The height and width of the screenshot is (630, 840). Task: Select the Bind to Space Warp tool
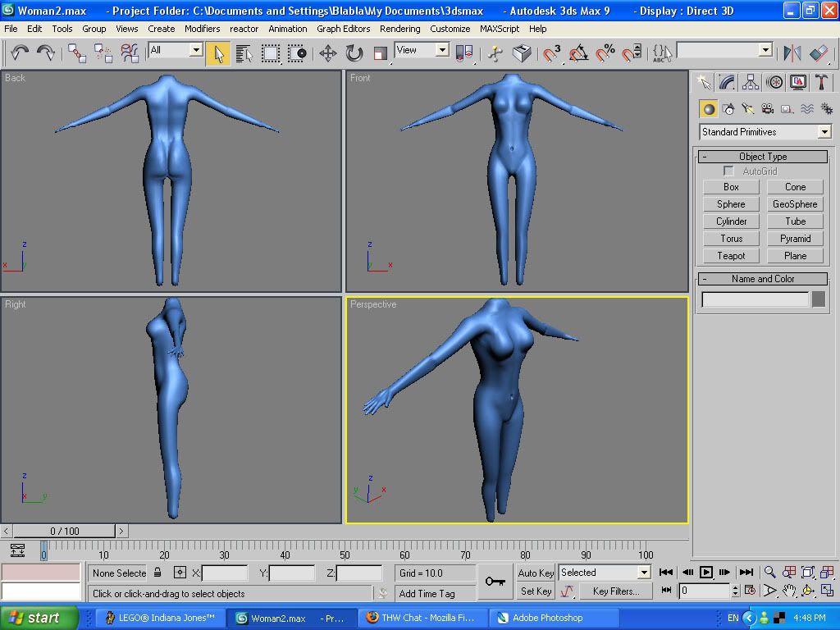coord(129,53)
